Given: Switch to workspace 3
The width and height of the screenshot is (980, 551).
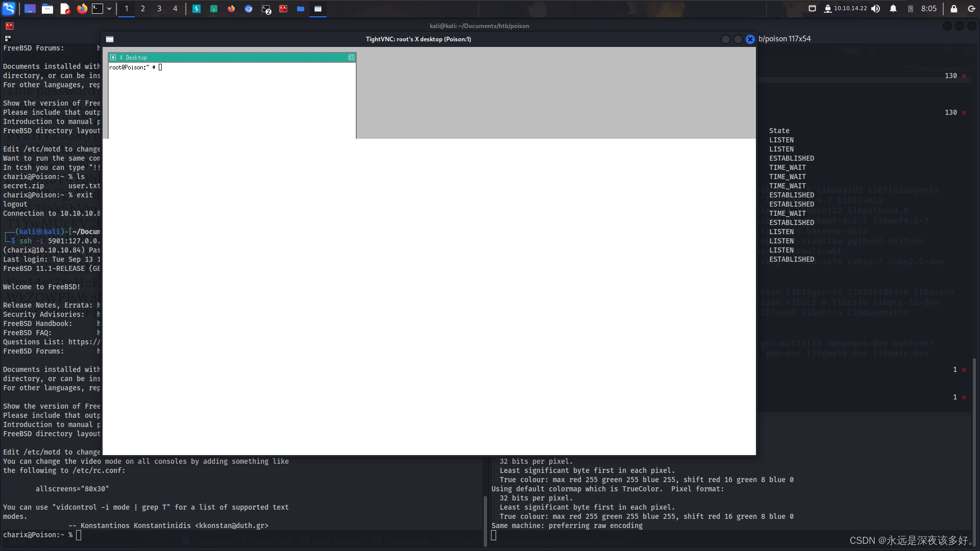Looking at the screenshot, I should (159, 9).
